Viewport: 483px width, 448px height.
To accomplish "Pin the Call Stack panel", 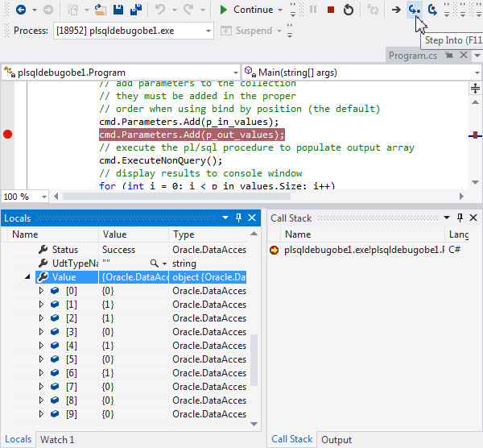I will [x=460, y=218].
